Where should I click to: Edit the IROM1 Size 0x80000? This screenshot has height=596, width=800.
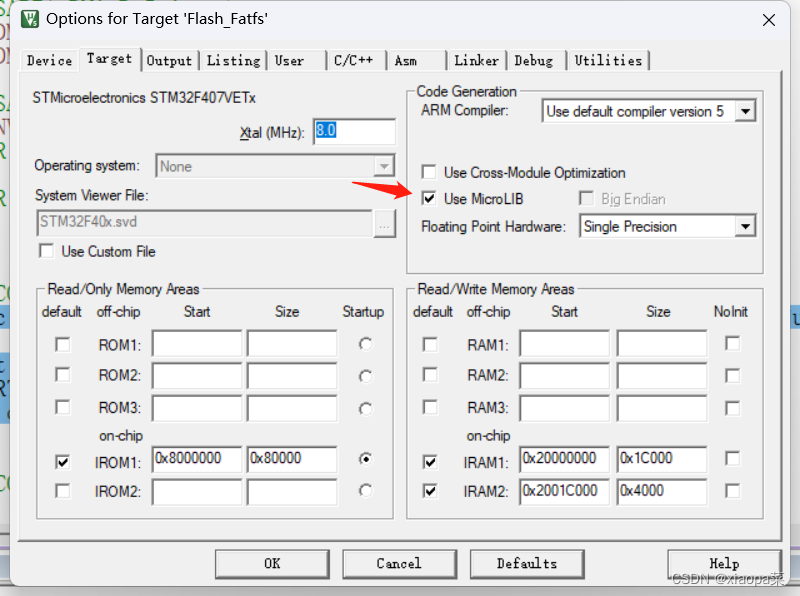[292, 459]
